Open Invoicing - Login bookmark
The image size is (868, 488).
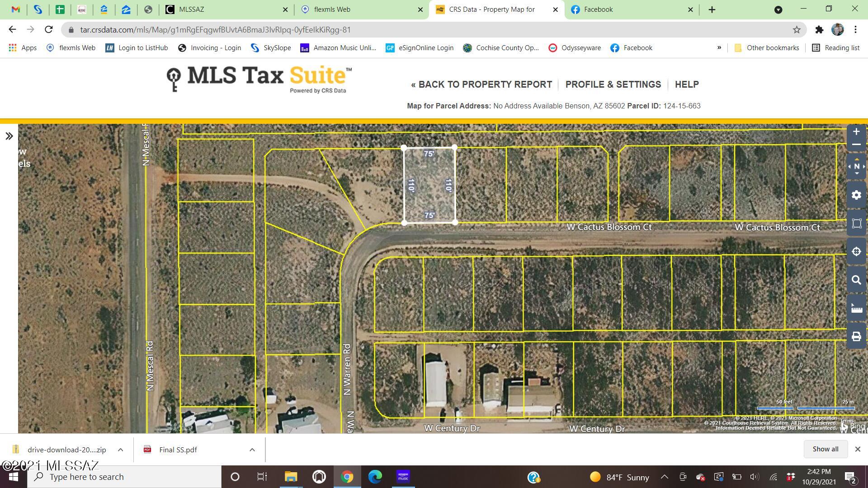click(x=210, y=48)
